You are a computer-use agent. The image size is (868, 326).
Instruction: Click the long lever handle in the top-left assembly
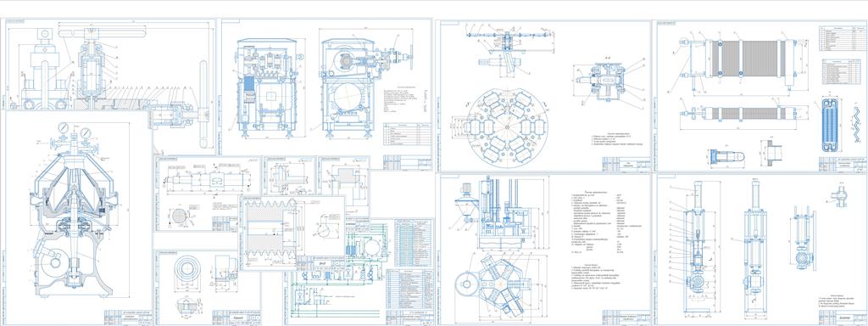(102, 34)
